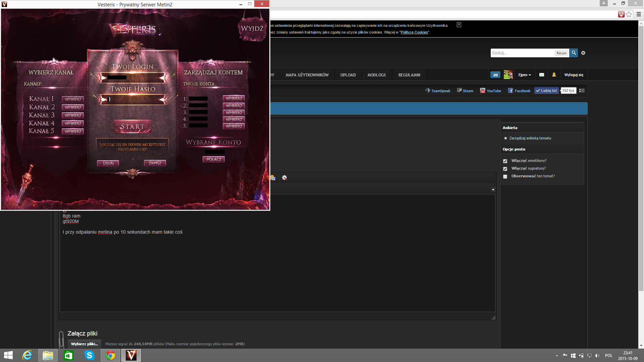This screenshot has height=362, width=644.
Task: Open the notifications bell icon
Action: point(554,75)
